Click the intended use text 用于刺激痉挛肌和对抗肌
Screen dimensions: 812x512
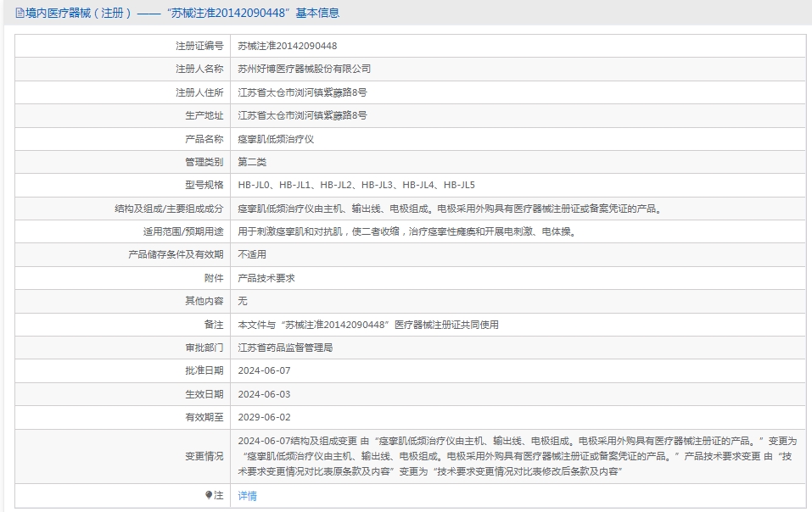coord(407,231)
